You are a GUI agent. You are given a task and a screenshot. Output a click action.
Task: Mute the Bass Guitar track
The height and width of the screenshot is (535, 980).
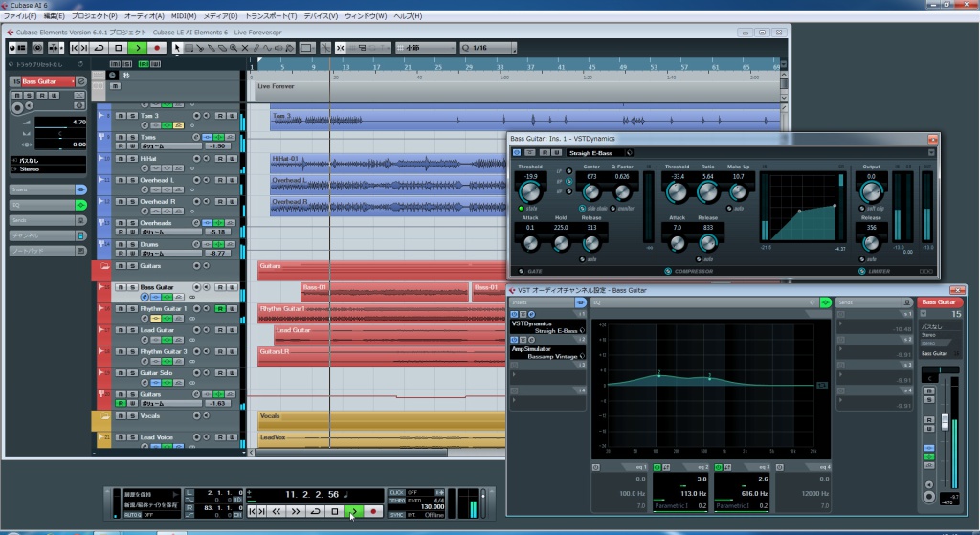click(121, 287)
